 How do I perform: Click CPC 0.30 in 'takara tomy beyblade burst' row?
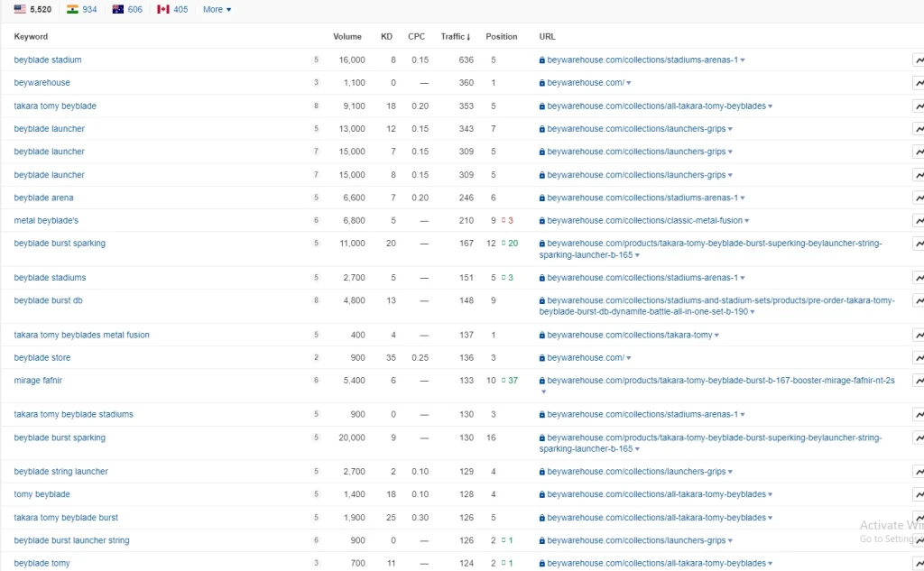(420, 518)
